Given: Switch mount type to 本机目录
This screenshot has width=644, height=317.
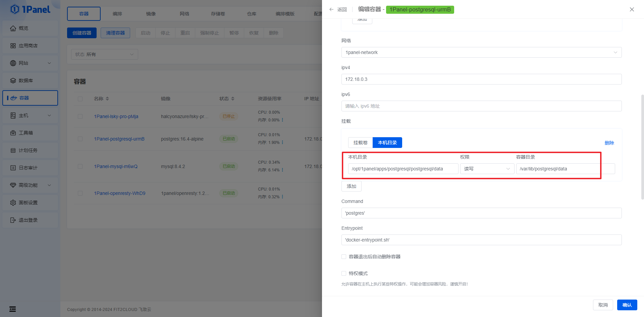Looking at the screenshot, I should point(387,143).
